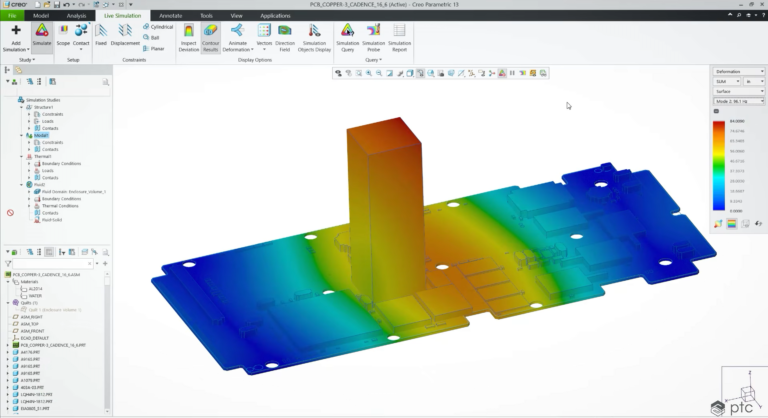Collapse the Thermal1 study node
Image resolution: width=768 pixels, height=418 pixels.
(x=22, y=156)
